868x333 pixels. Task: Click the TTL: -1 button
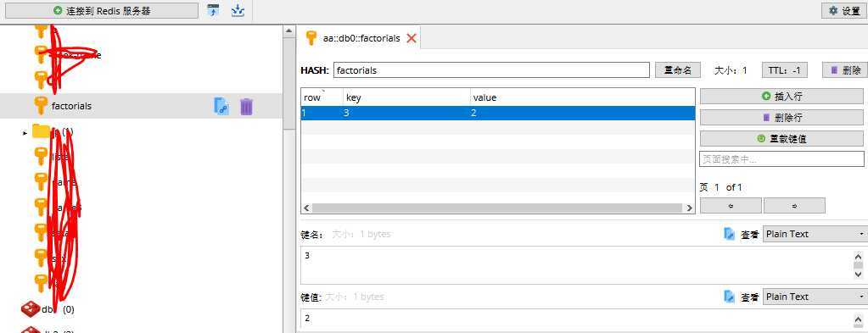(784, 70)
